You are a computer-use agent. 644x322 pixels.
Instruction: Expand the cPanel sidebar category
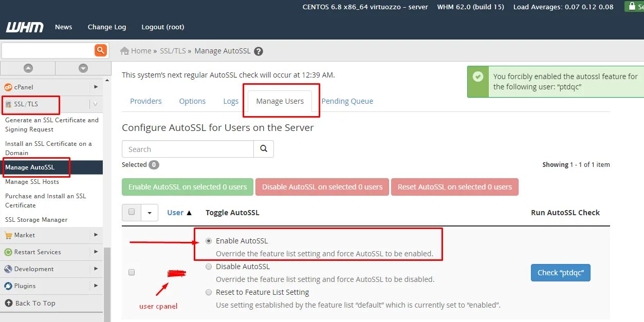point(96,87)
